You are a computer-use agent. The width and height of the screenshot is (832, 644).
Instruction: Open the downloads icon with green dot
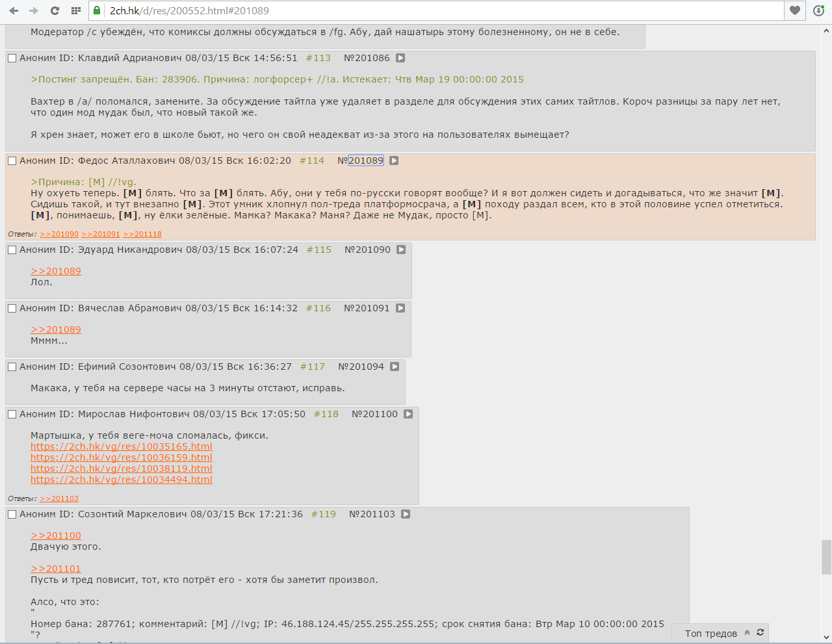[x=818, y=10]
